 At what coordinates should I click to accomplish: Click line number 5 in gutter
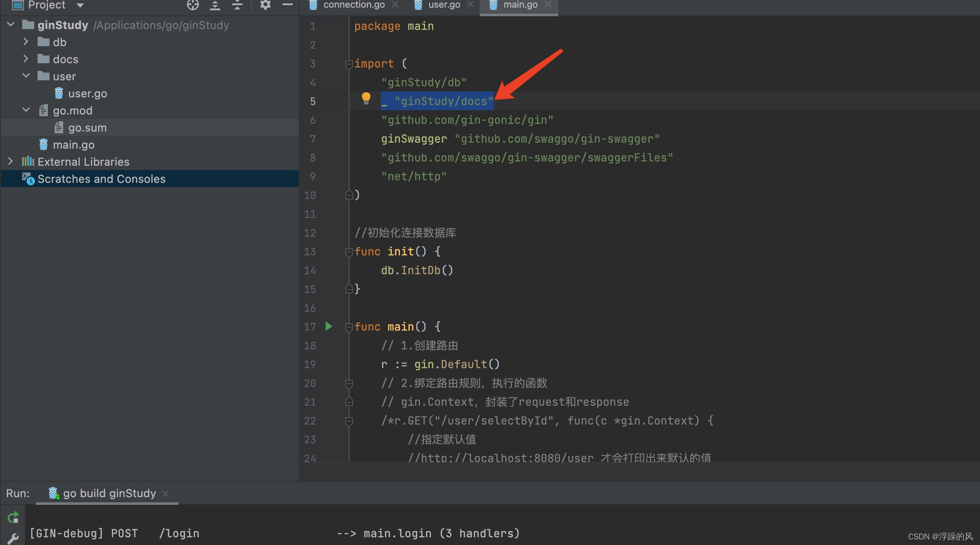313,101
